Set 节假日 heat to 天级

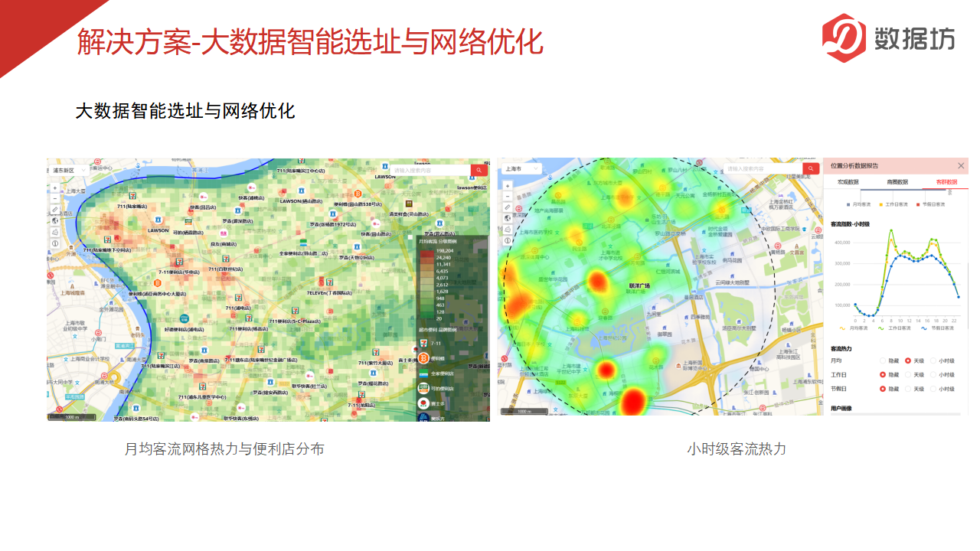[908, 389]
